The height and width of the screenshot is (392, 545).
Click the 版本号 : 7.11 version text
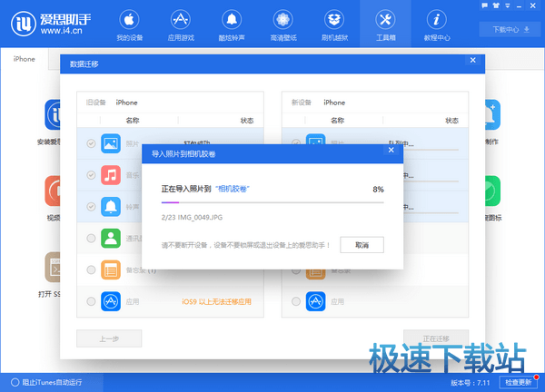[x=471, y=383]
